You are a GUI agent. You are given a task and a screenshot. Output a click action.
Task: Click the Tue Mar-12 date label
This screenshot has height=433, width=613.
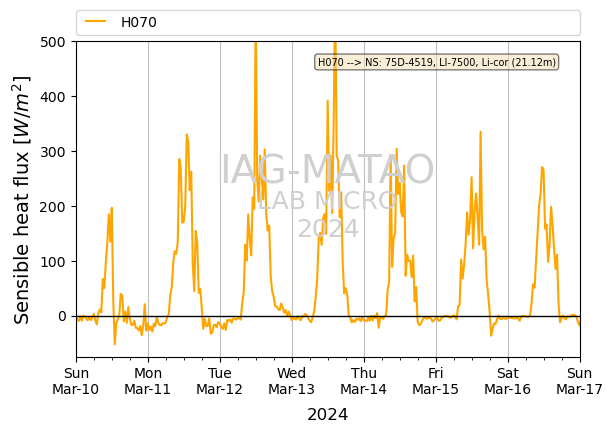220,381
